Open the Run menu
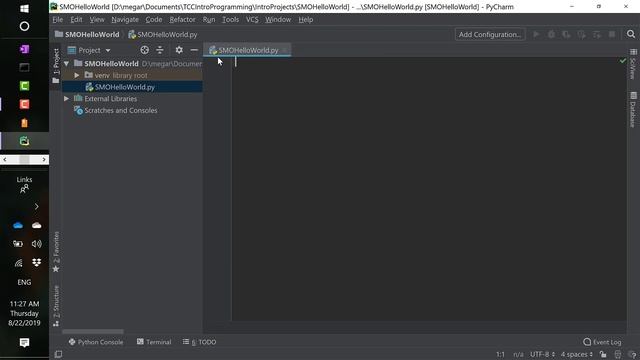The height and width of the screenshot is (360, 640). coord(209,20)
